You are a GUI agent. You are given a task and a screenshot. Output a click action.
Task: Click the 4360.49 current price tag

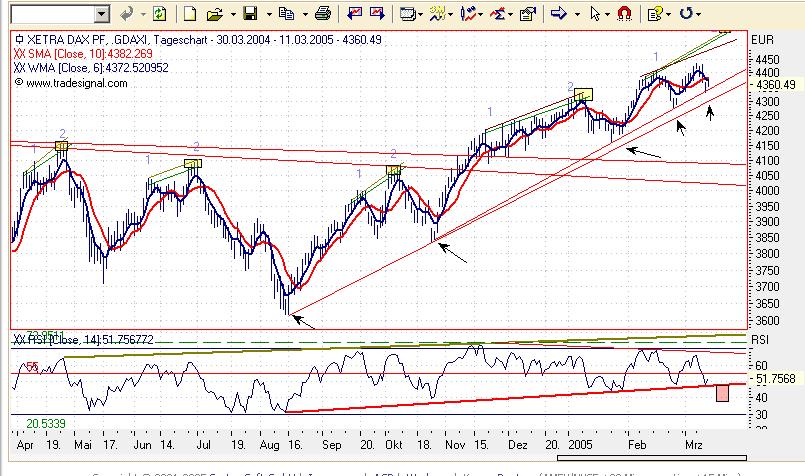click(x=776, y=85)
